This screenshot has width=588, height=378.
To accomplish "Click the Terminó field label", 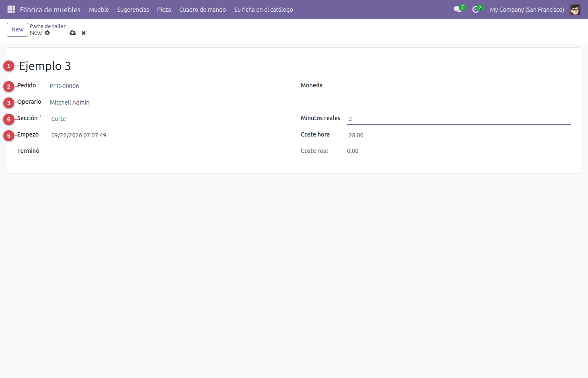I will (x=28, y=151).
